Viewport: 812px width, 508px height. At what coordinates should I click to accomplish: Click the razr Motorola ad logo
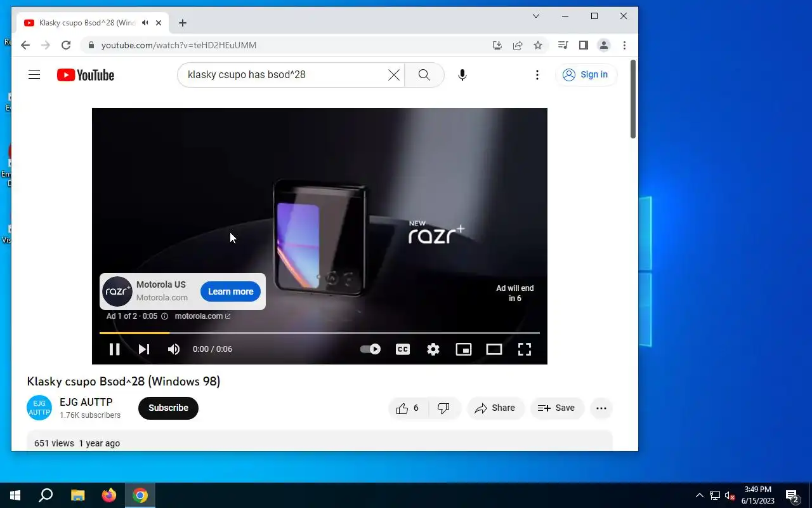pos(117,291)
